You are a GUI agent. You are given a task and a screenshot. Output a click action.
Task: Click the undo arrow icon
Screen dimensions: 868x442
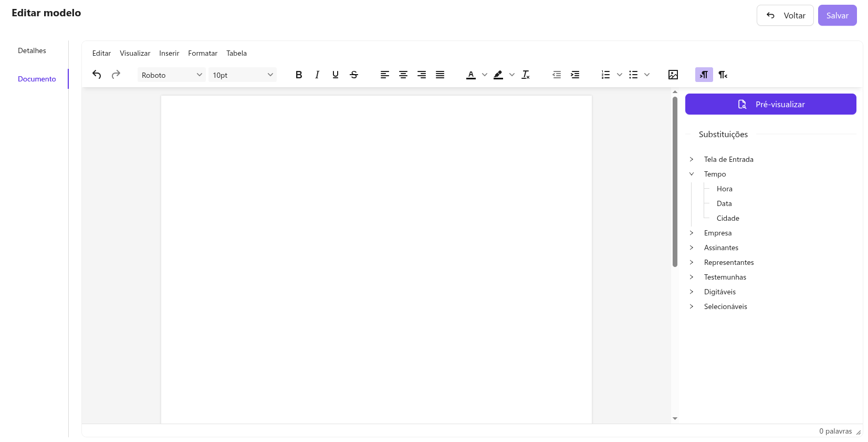pos(97,75)
